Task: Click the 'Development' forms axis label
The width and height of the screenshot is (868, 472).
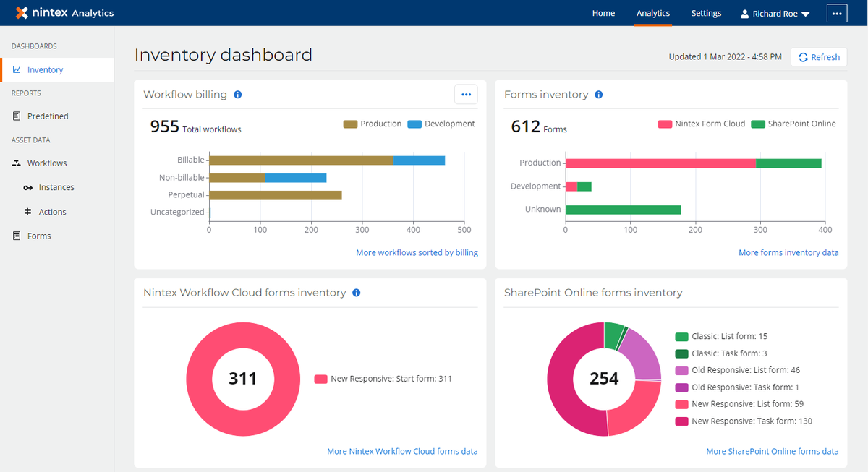Action: 535,186
